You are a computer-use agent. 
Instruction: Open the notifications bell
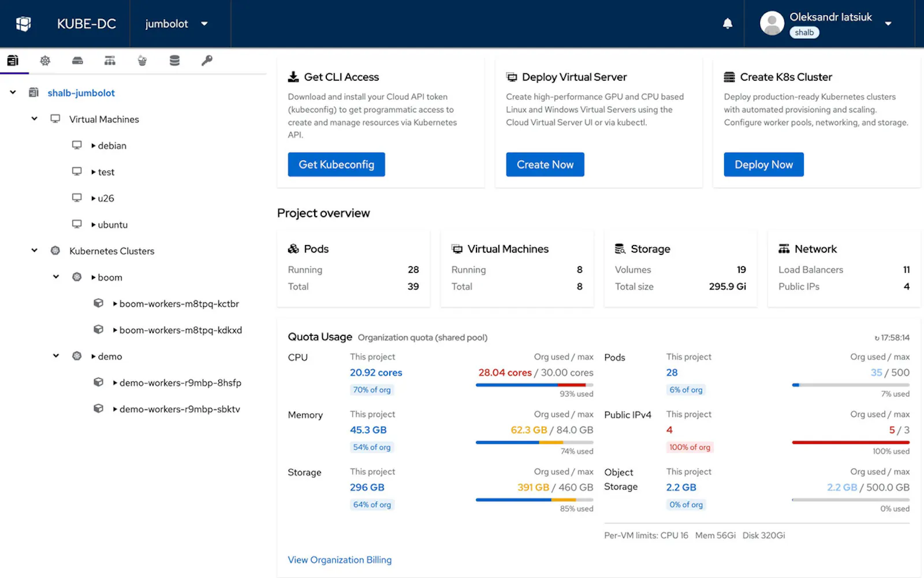[728, 24]
